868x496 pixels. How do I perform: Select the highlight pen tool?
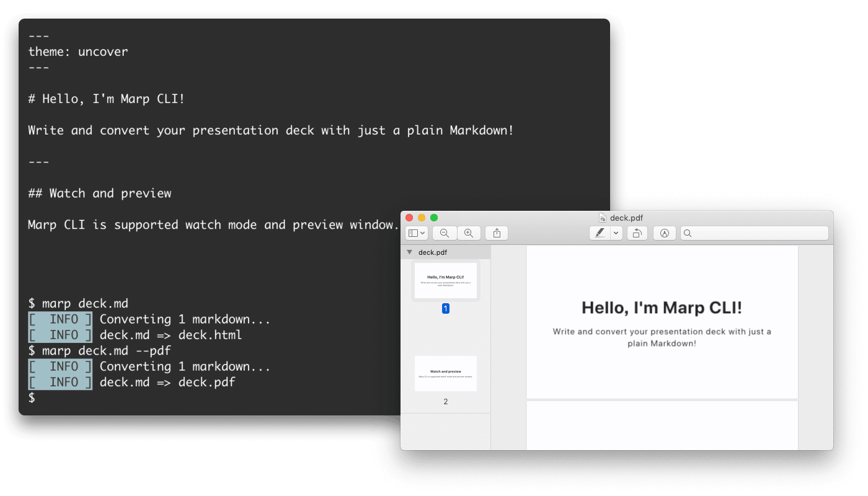pos(600,233)
